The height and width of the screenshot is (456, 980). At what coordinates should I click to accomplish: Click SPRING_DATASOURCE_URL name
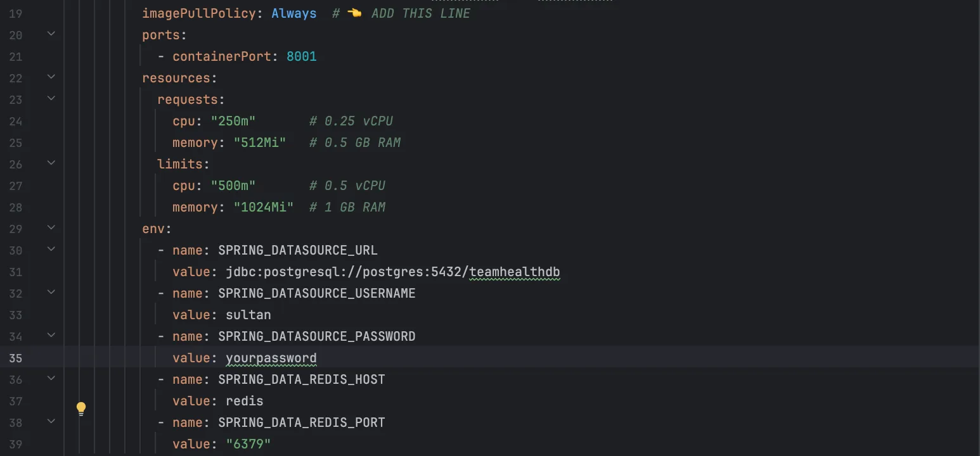(x=298, y=250)
